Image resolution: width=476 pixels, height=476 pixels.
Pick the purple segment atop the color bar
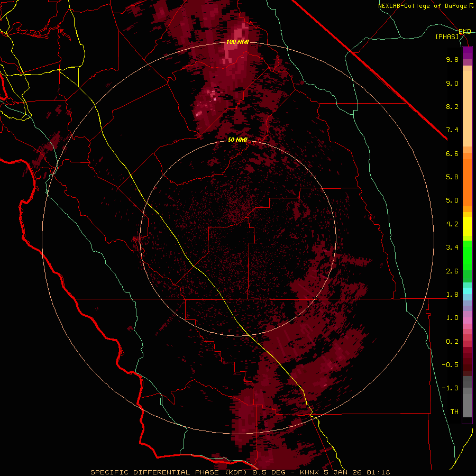pyautogui.click(x=467, y=53)
